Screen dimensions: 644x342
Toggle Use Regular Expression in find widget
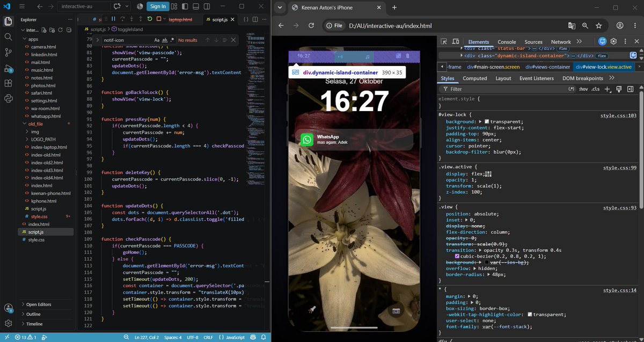(172, 40)
